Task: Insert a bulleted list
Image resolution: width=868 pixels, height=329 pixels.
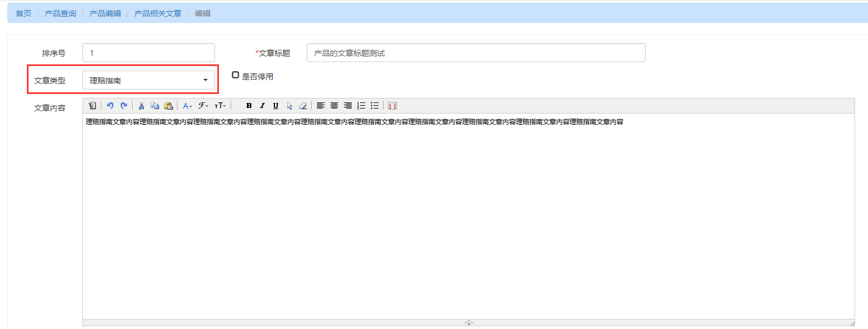Action: 375,105
